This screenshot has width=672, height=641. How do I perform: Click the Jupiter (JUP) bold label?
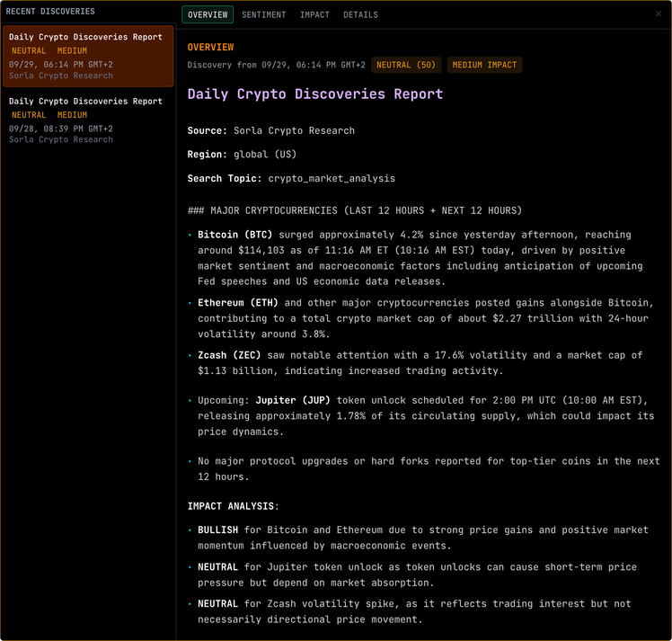pos(293,400)
